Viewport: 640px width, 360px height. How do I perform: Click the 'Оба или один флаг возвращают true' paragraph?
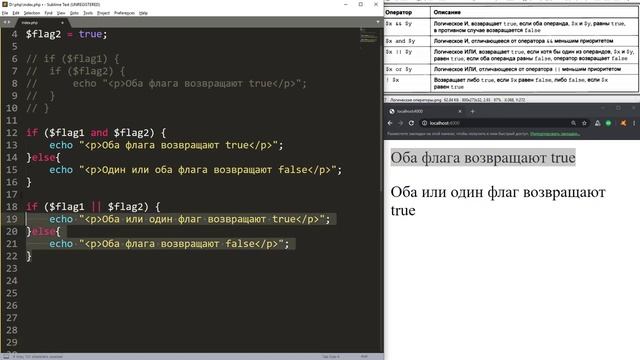point(498,201)
